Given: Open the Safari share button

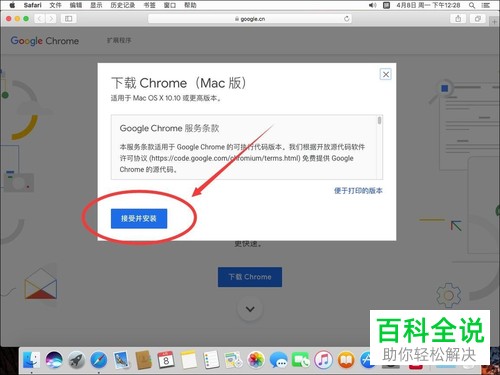Looking at the screenshot, I should [458, 19].
